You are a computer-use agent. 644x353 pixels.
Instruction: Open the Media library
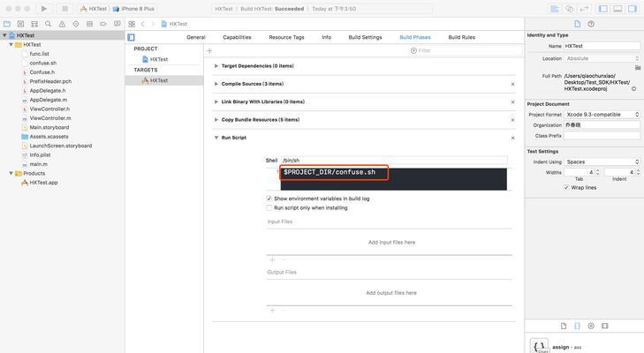tap(605, 326)
